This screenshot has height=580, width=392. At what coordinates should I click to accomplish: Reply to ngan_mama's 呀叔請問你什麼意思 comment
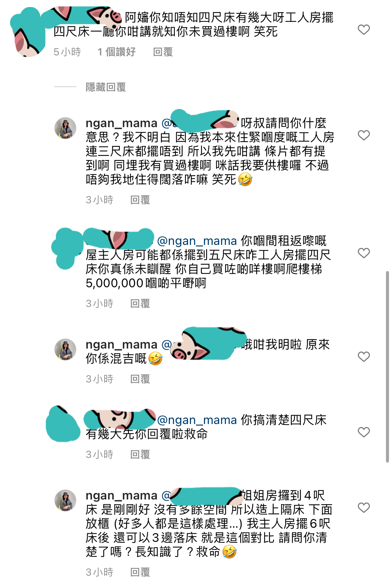pyautogui.click(x=140, y=200)
